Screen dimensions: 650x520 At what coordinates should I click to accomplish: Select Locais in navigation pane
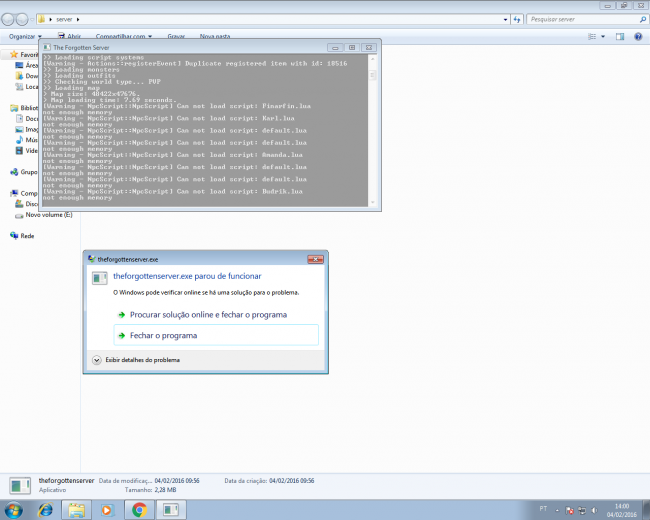point(27,87)
